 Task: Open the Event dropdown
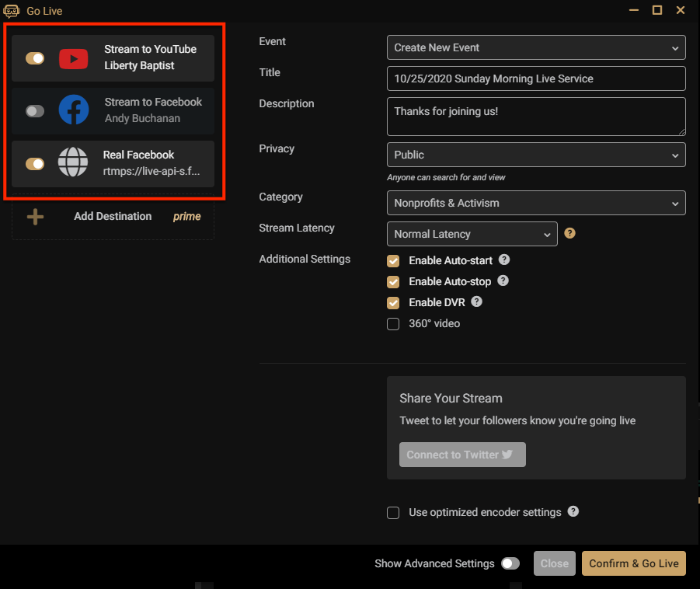tap(536, 47)
